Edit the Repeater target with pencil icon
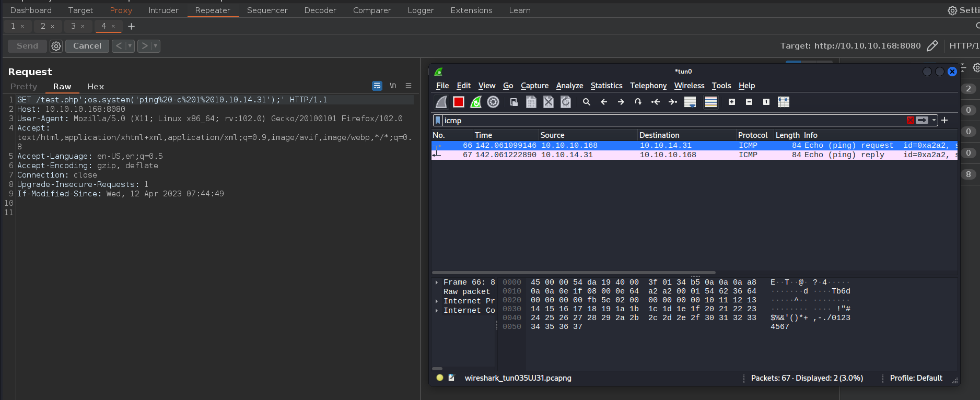 pyautogui.click(x=932, y=46)
